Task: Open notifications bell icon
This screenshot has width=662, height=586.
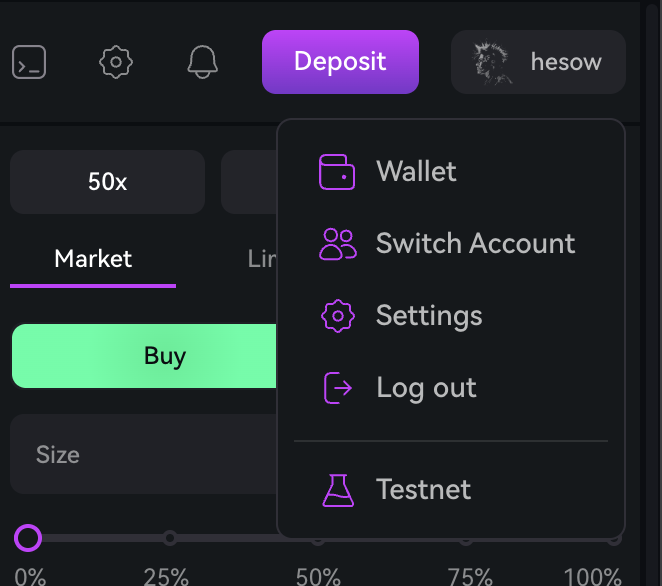Action: click(203, 62)
